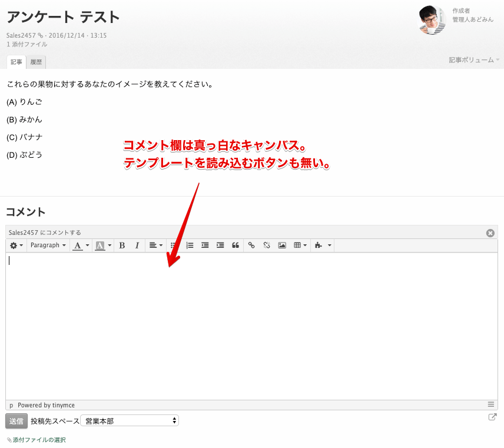Click the p element path in status bar

pos(11,405)
